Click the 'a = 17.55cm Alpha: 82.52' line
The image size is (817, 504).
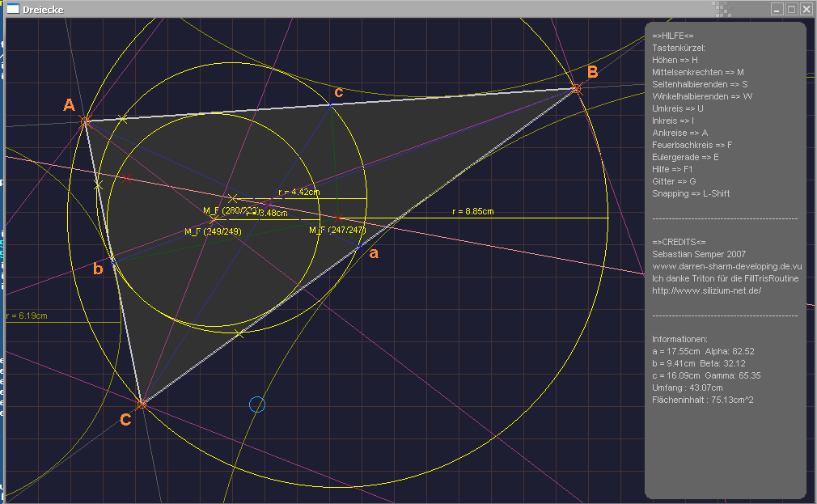[x=703, y=351]
